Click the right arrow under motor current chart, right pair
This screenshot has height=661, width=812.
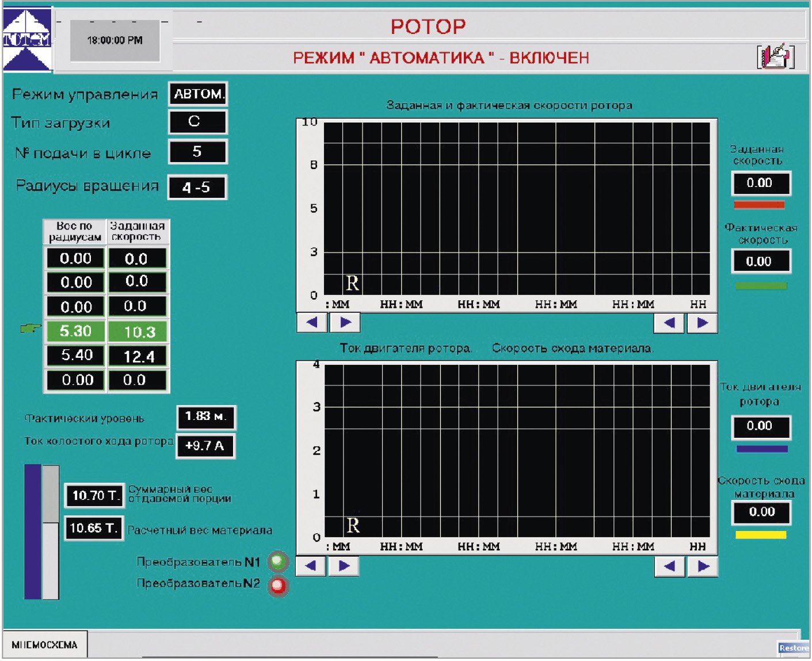click(x=703, y=567)
